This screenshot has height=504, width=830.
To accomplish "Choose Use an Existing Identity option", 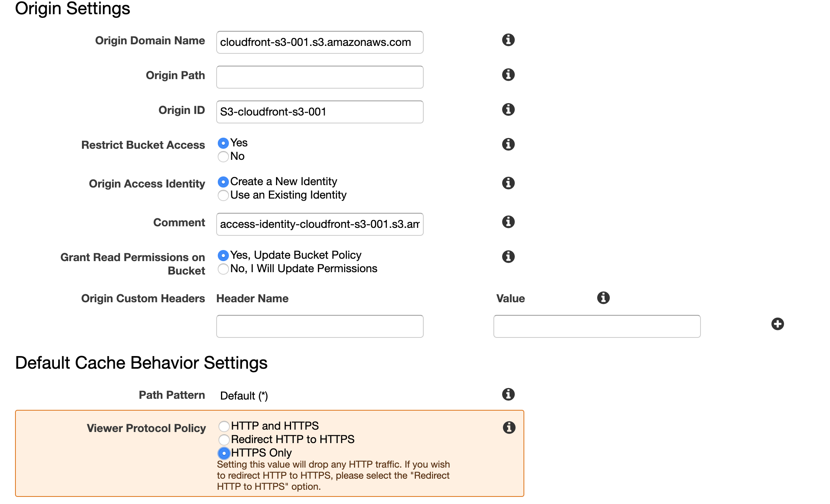I will pyautogui.click(x=223, y=195).
